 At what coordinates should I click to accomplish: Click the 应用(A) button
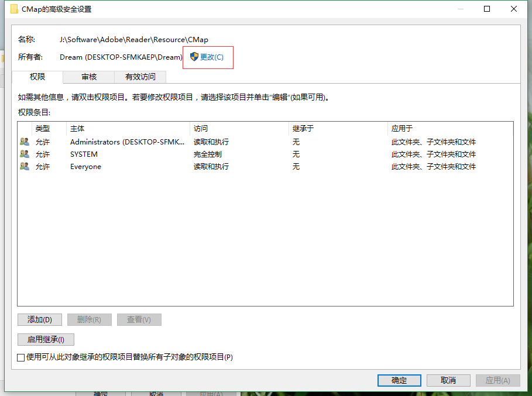point(497,380)
